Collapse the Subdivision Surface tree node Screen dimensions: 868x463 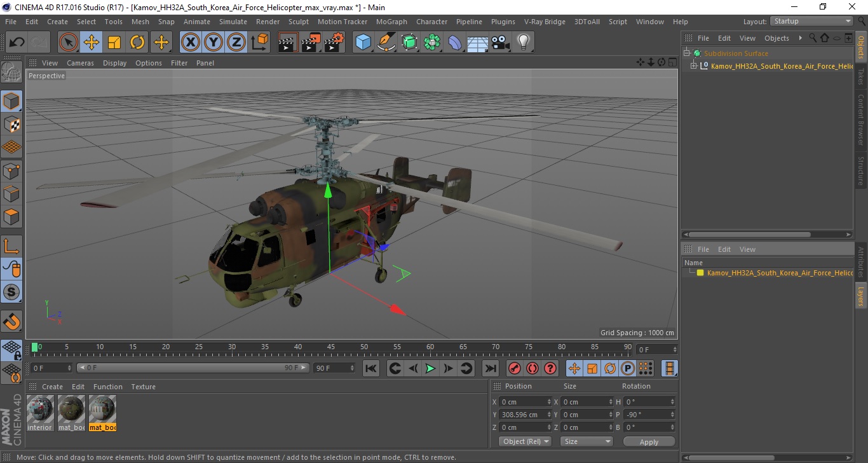coord(687,53)
